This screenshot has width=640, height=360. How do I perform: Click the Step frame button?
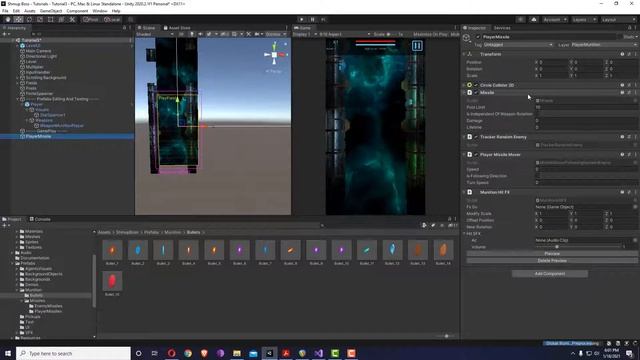(x=323, y=19)
